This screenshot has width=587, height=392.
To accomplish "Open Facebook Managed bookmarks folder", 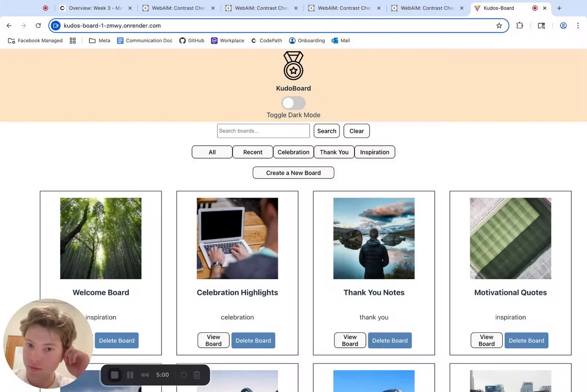I will click(x=35, y=40).
